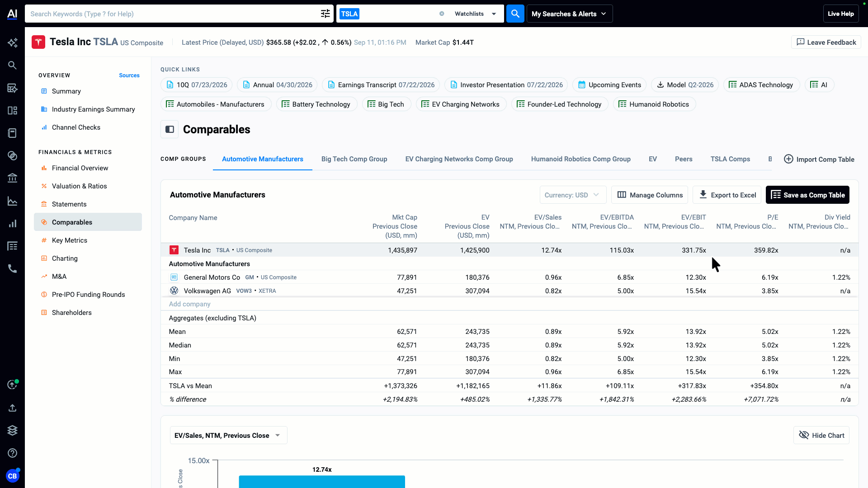868x488 pixels.
Task: Click the red Tesla logo in header
Action: tap(38, 42)
